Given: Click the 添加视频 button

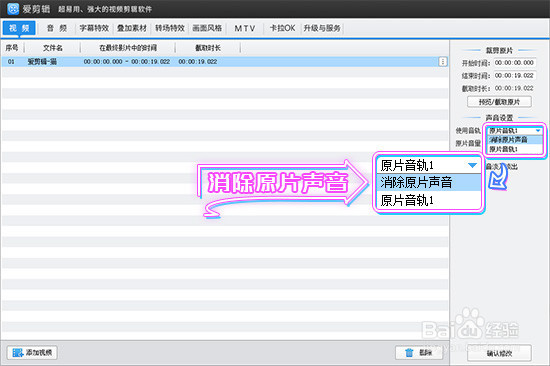Looking at the screenshot, I should click(32, 353).
